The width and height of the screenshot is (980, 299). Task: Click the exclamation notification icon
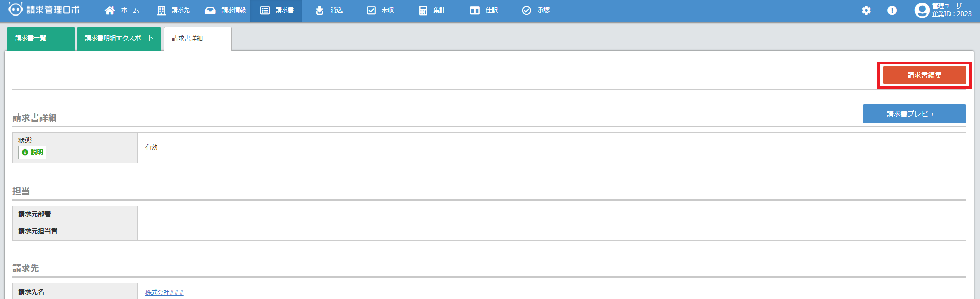pos(892,10)
